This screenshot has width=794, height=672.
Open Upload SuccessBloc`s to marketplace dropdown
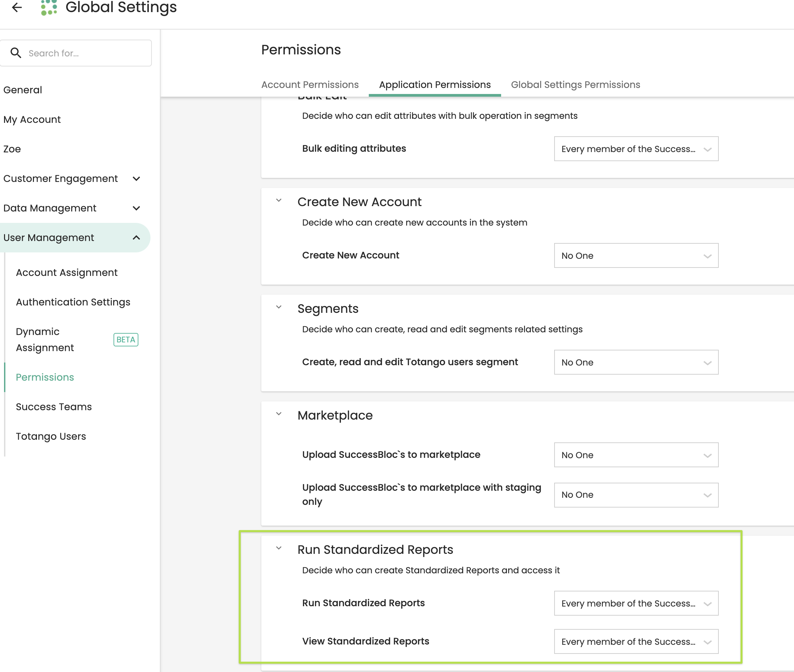pyautogui.click(x=636, y=455)
